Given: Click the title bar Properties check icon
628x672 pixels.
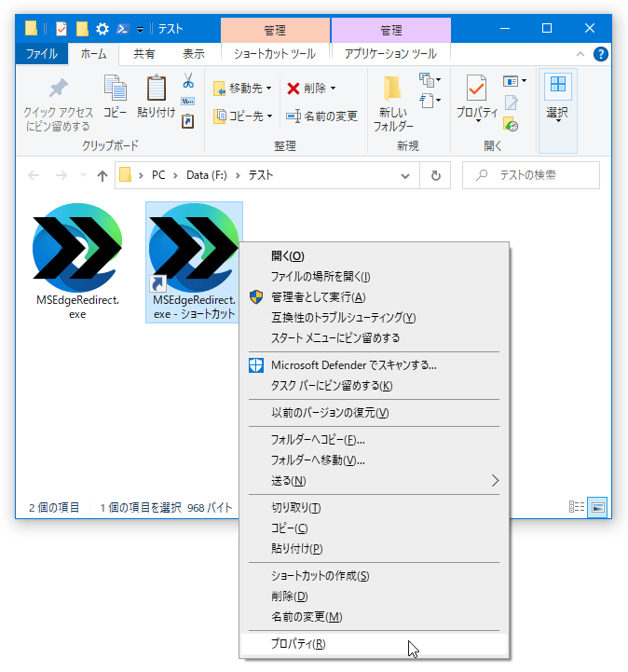Looking at the screenshot, I should point(61,29).
